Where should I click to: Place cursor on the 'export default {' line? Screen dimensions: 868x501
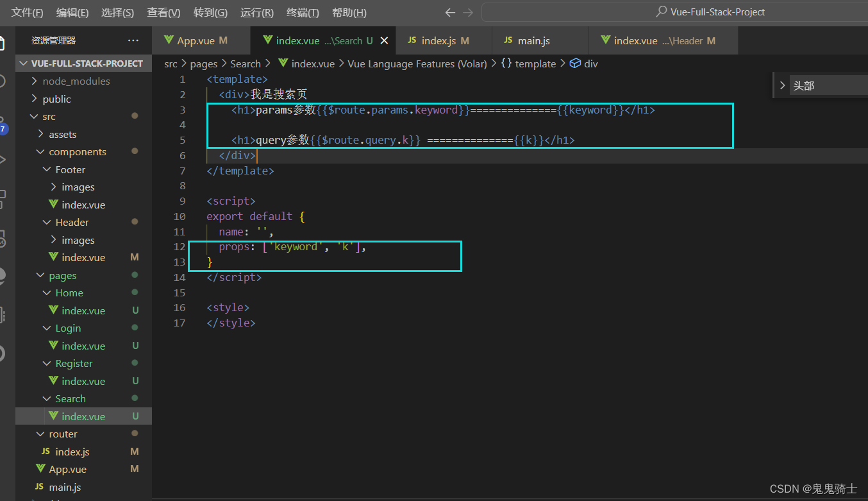(255, 216)
